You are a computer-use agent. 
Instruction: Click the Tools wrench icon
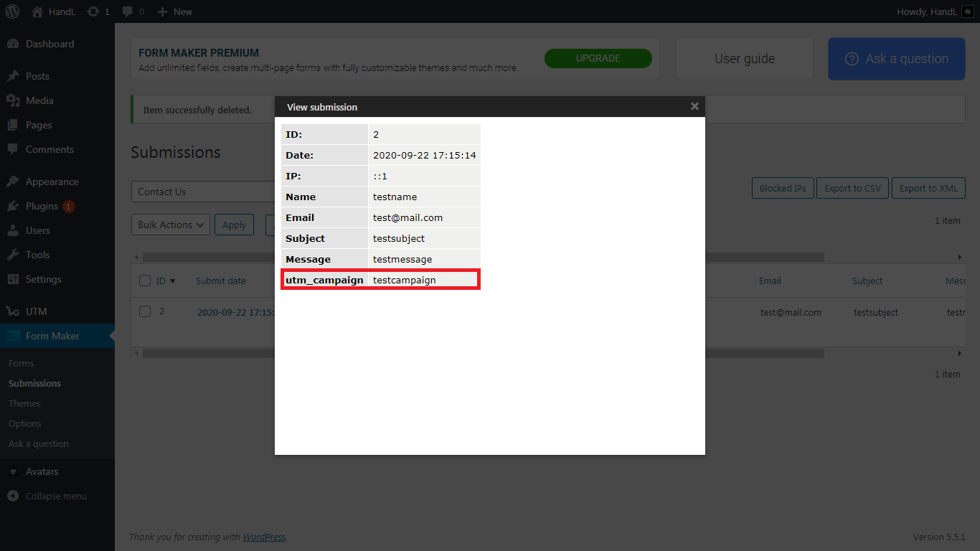(x=13, y=255)
